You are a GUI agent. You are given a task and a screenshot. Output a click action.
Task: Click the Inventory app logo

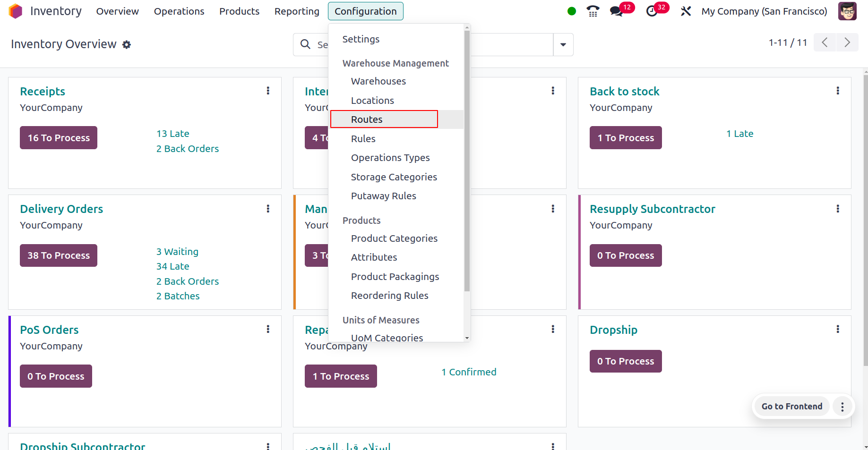click(x=15, y=11)
